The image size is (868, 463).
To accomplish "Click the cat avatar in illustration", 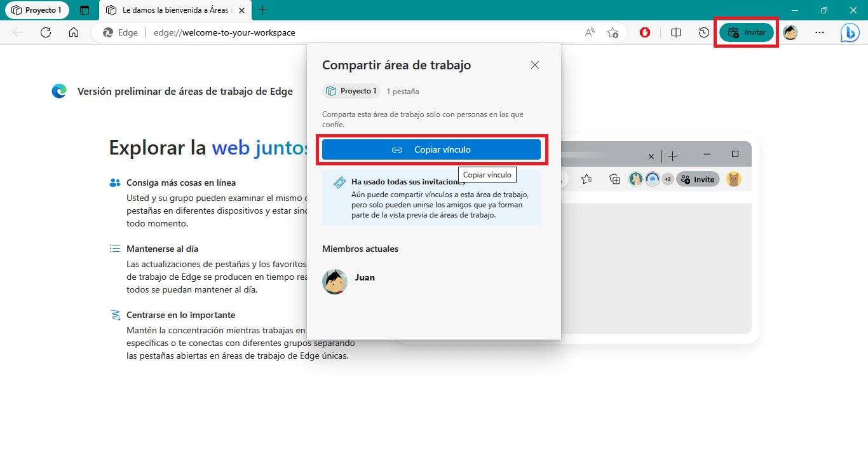I will coord(734,179).
